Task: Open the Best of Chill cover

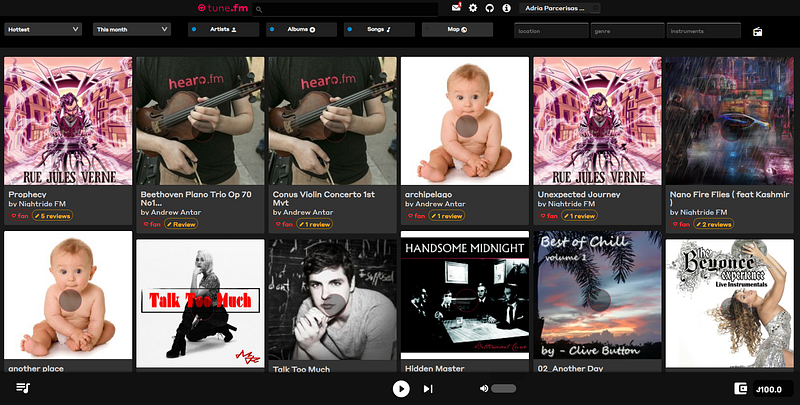Action: coord(597,295)
